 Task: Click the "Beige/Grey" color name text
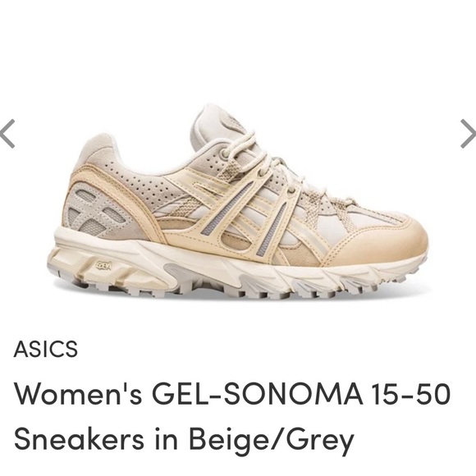272,440
